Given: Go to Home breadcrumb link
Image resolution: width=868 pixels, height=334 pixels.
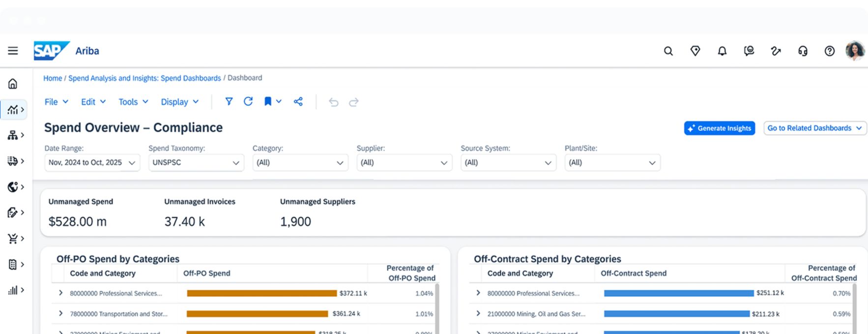Looking at the screenshot, I should click(x=53, y=78).
